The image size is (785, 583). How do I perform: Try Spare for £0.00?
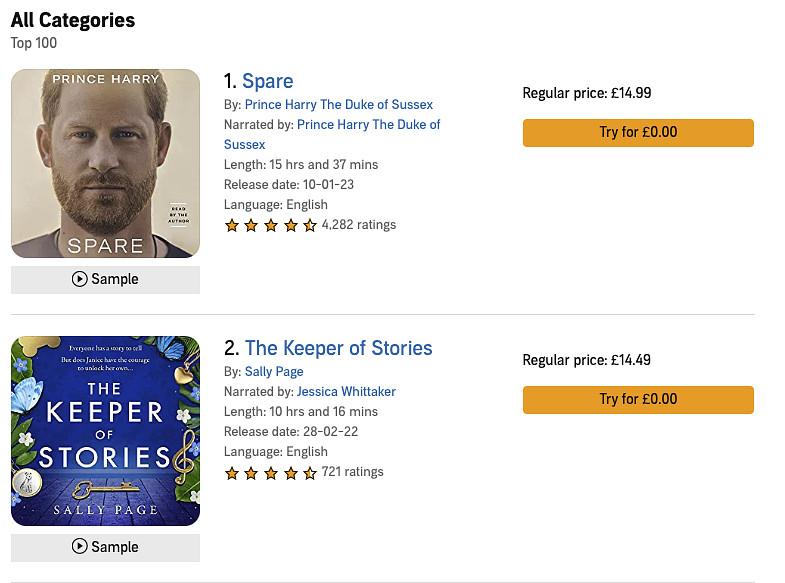click(638, 133)
